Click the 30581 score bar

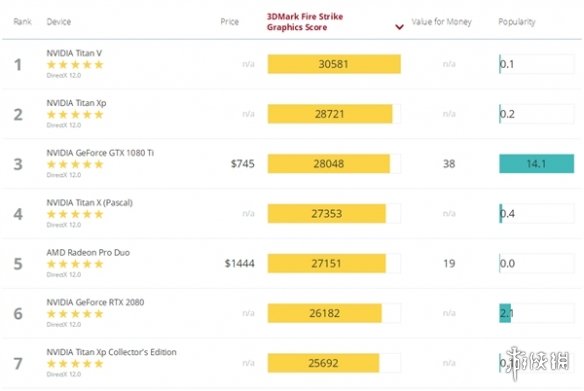[x=334, y=64]
